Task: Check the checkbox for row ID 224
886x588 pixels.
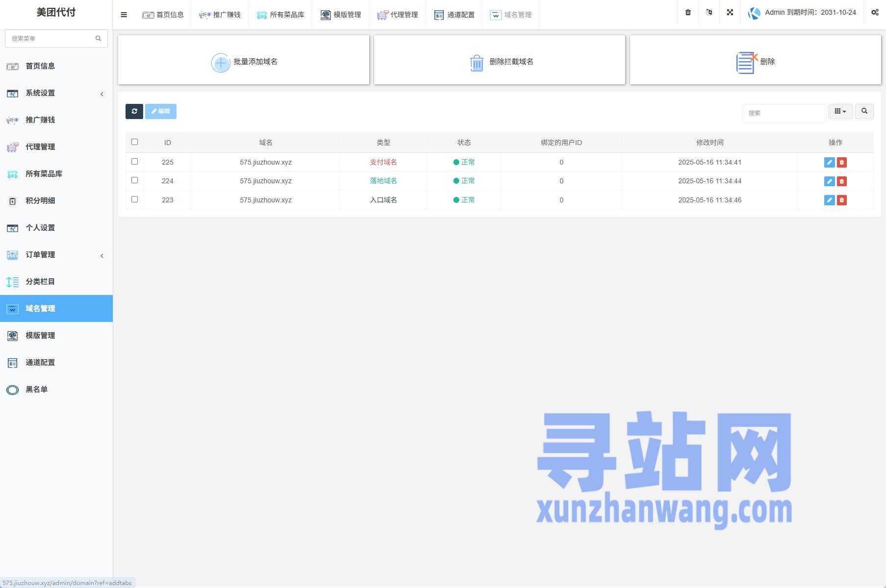Action: point(134,180)
